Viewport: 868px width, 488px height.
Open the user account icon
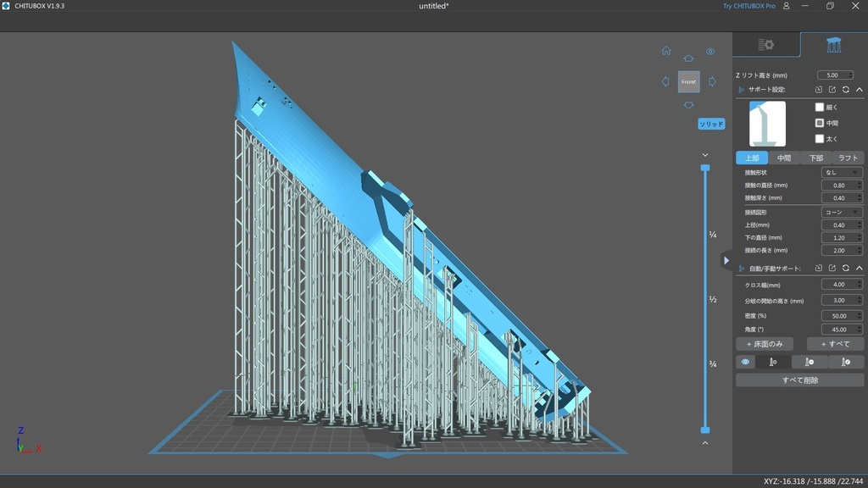(x=786, y=6)
